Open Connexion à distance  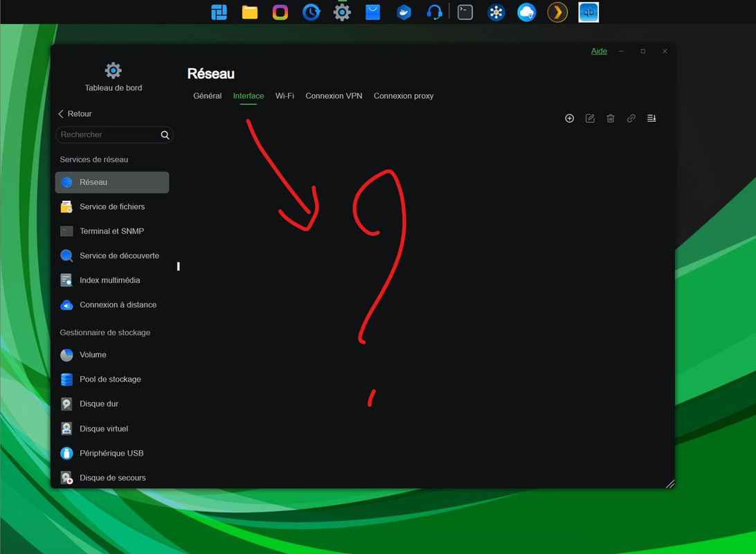[112, 305]
